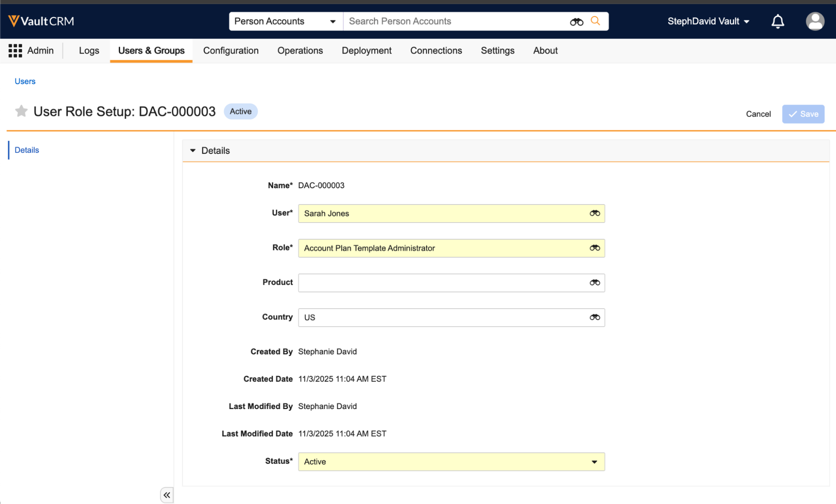836x504 pixels.
Task: Open Country field lookup binoculars
Action: click(x=594, y=317)
